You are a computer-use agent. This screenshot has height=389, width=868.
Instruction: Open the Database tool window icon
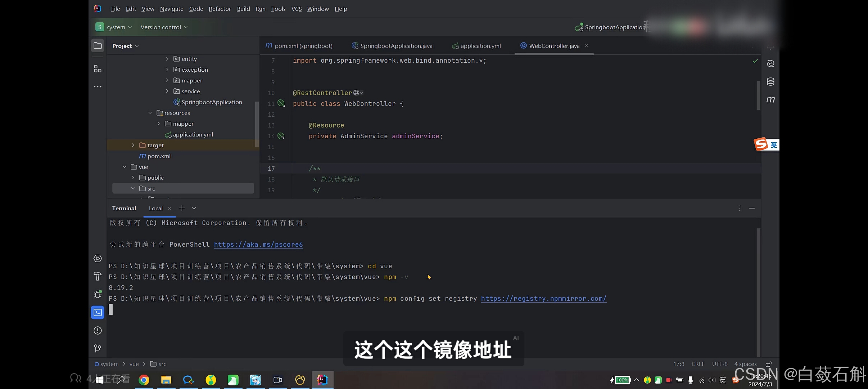[x=770, y=82]
